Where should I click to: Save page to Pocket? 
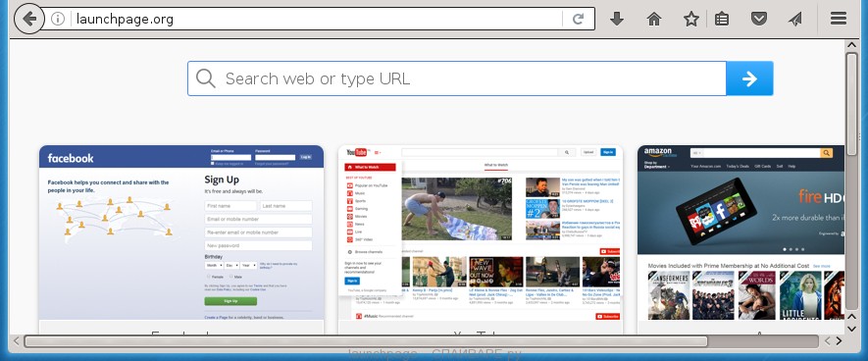(x=759, y=19)
